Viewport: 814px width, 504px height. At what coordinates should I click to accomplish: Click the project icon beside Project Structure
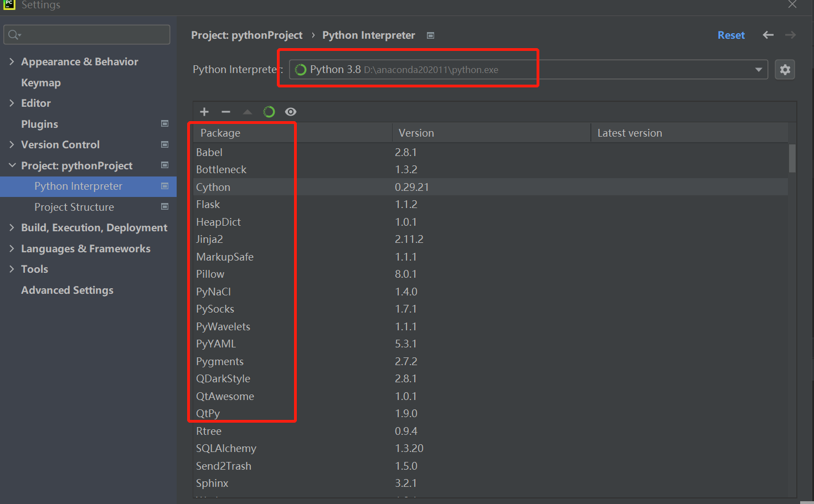(x=164, y=206)
